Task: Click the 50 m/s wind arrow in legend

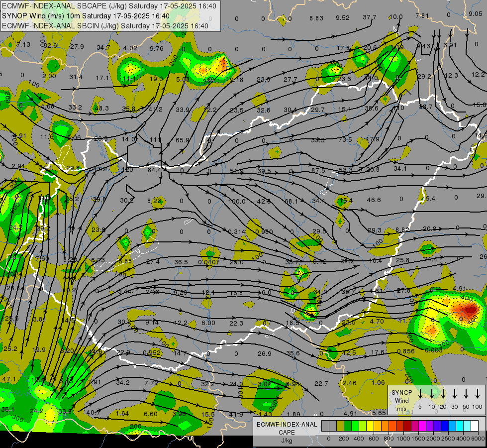Action: coord(466,394)
